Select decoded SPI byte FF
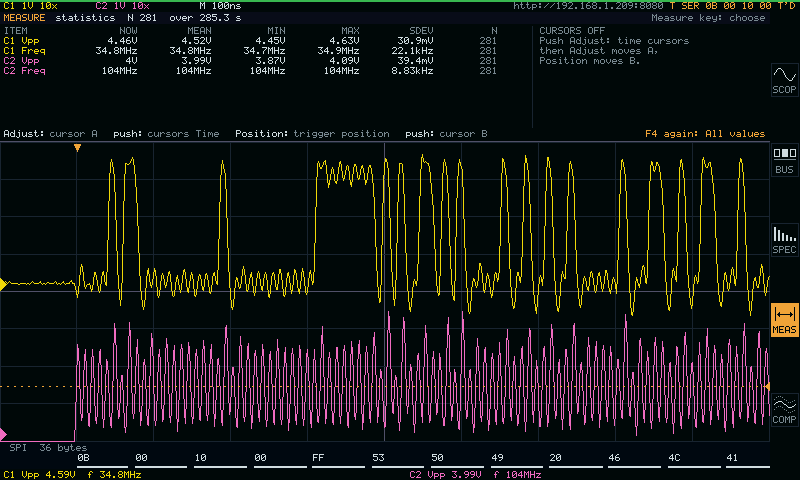The width and height of the screenshot is (800, 480). point(318,458)
